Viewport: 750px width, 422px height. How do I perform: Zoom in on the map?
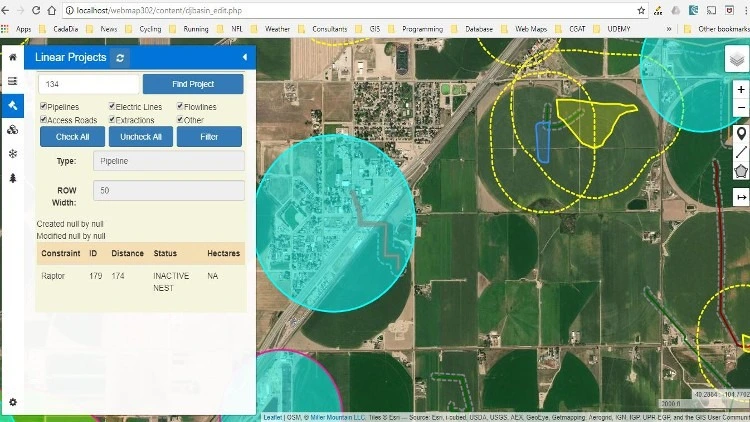tap(741, 89)
